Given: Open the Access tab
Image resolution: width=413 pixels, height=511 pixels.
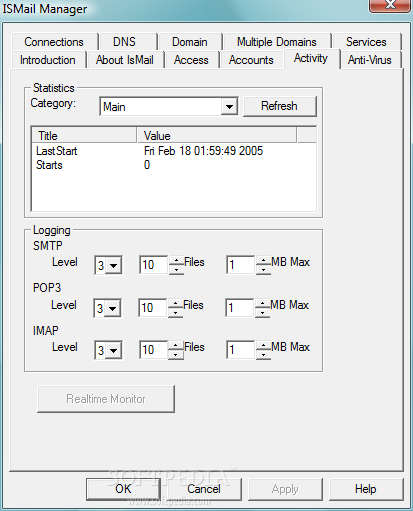Looking at the screenshot, I should [192, 60].
